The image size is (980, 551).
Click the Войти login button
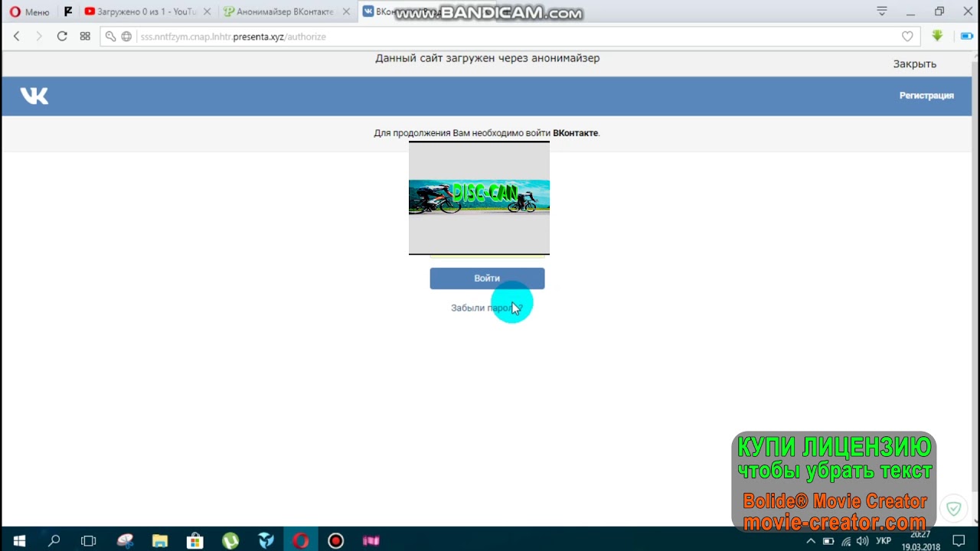(x=487, y=279)
